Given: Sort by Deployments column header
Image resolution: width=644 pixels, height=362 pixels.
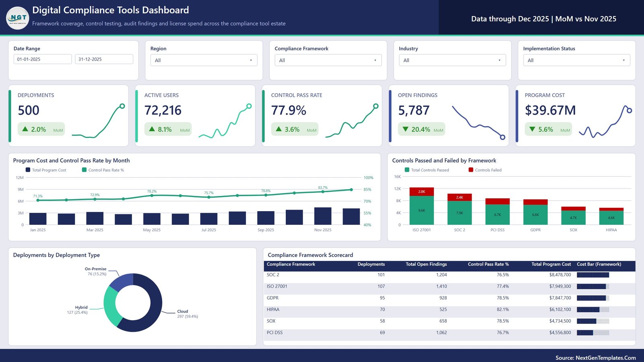Looking at the screenshot, I should click(x=371, y=264).
